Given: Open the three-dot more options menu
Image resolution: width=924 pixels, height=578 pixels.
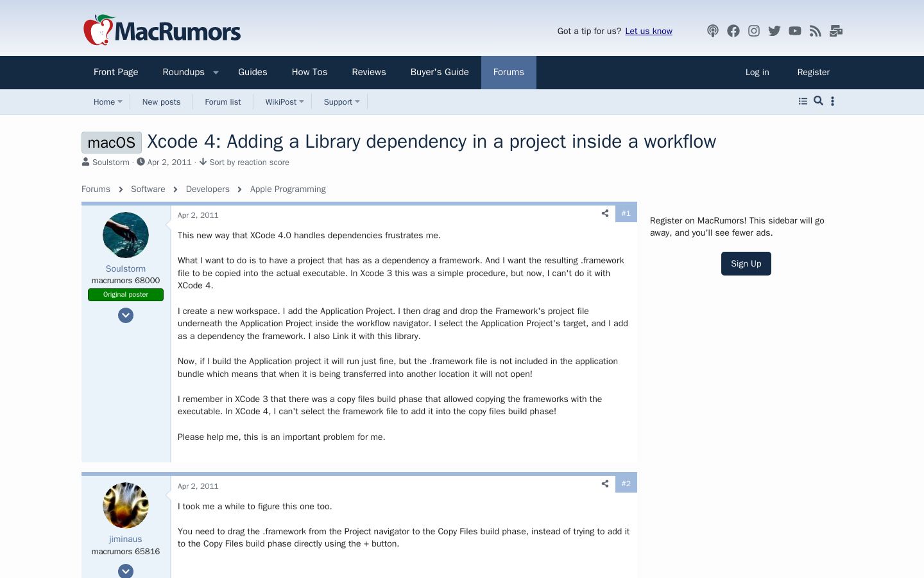Looking at the screenshot, I should click(x=832, y=101).
